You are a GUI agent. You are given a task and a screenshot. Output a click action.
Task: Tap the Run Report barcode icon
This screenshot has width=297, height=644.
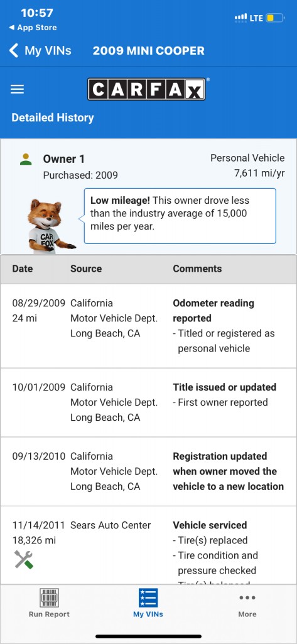click(49, 597)
